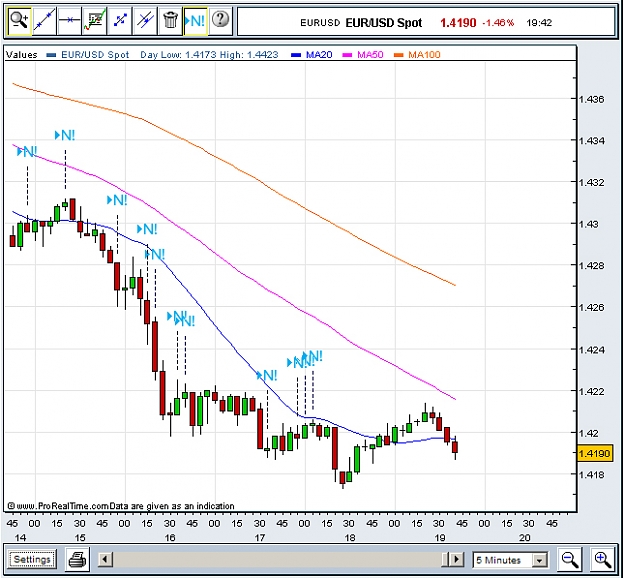
Task: Select the zoom magnifier tool
Action: [19, 21]
